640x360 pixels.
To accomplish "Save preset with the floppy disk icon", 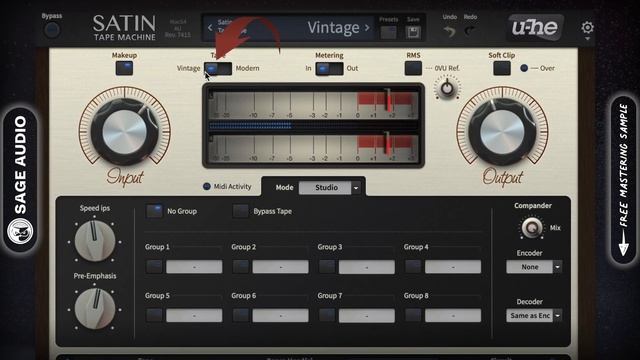I will coord(413,32).
